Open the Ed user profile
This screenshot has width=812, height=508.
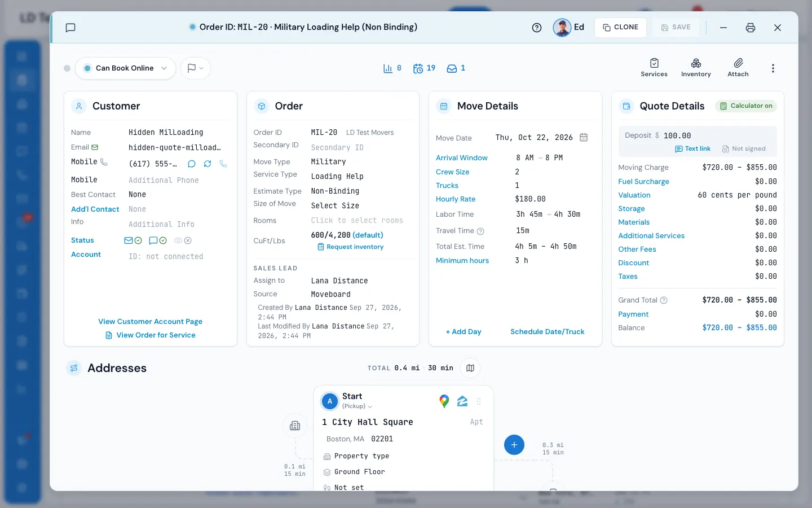click(x=568, y=27)
